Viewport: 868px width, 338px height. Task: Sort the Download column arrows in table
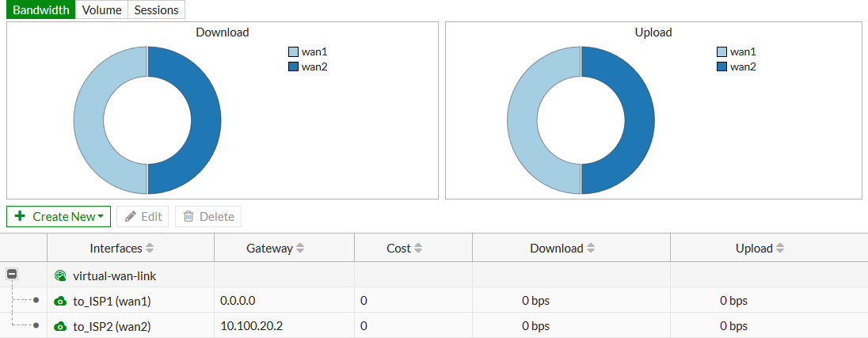591,249
